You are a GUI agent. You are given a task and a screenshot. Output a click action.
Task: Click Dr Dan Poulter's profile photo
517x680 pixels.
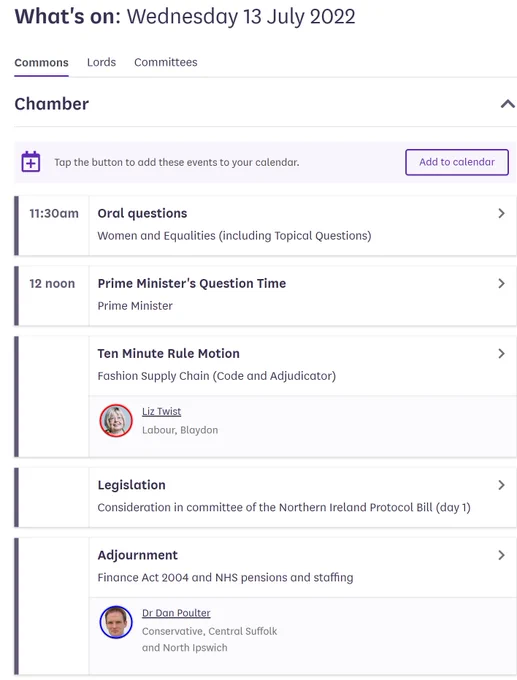pyautogui.click(x=116, y=622)
